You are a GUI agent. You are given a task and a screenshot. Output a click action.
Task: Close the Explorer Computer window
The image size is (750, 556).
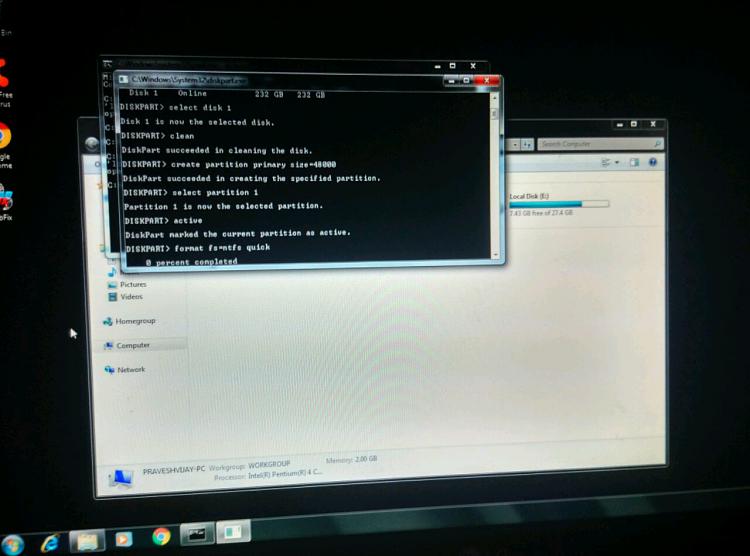tap(653, 124)
